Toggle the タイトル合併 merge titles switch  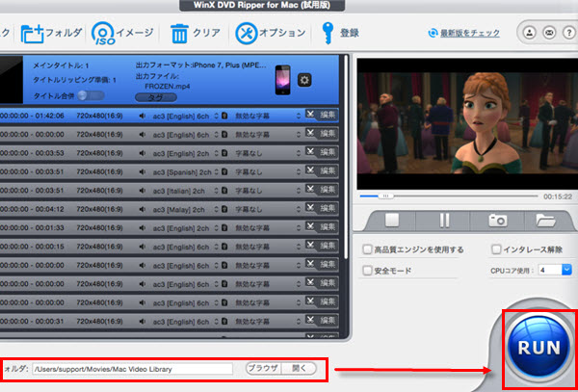[91, 95]
